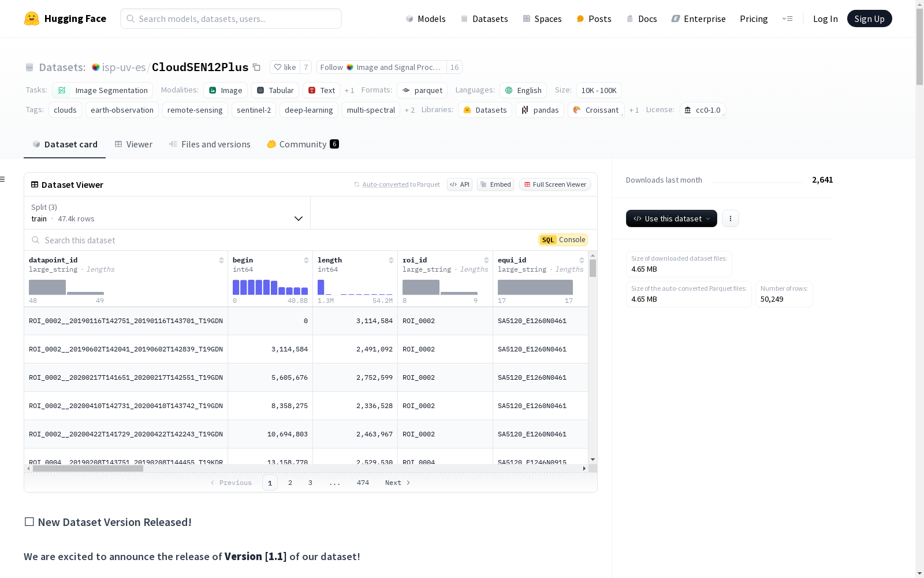Expand the +2 more tags
924x578 pixels.
[409, 110]
